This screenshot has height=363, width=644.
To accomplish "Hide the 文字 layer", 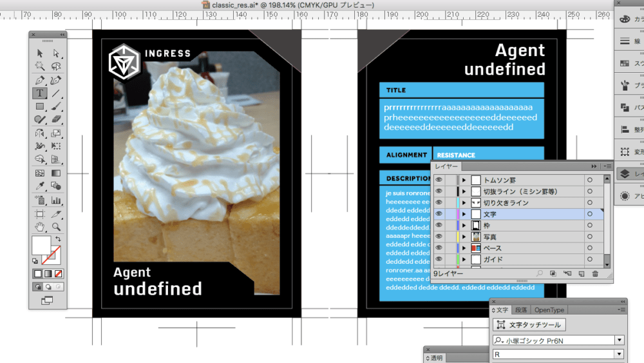I will [x=439, y=214].
